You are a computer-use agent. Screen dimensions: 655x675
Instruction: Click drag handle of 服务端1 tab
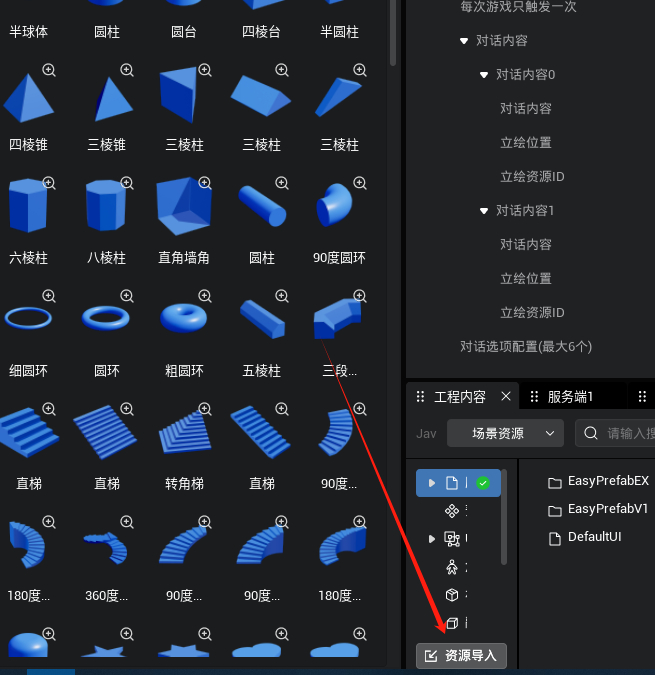534,396
